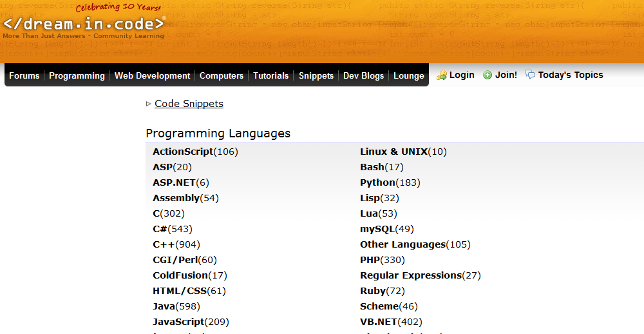This screenshot has width=644, height=334.
Task: Open the Python snippets category
Action: pos(378,182)
